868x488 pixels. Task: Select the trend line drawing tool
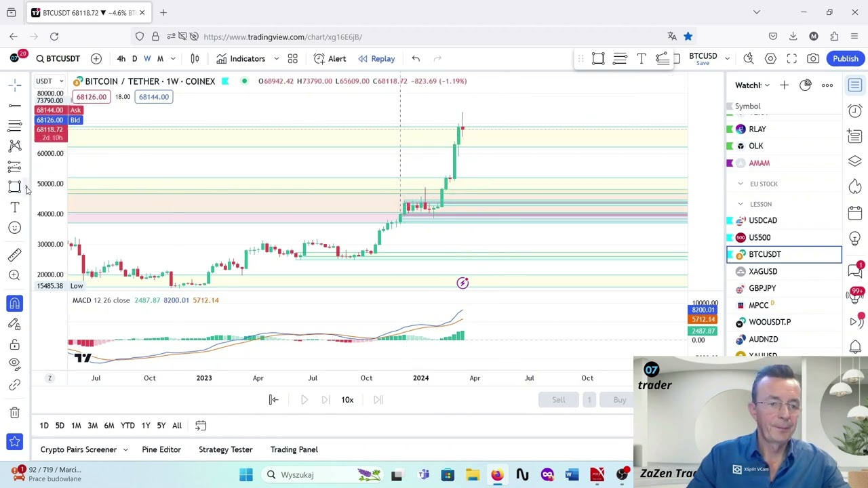tap(14, 105)
